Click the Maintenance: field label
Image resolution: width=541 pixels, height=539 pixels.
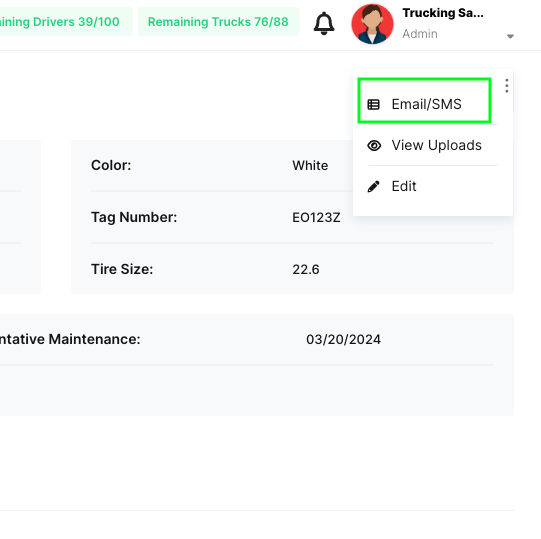70,339
